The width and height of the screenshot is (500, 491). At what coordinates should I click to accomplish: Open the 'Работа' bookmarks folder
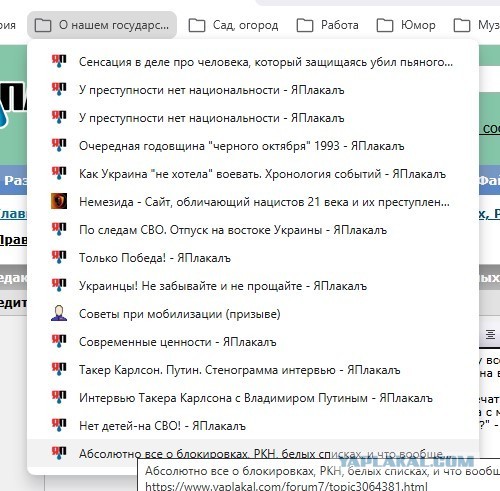tap(328, 25)
